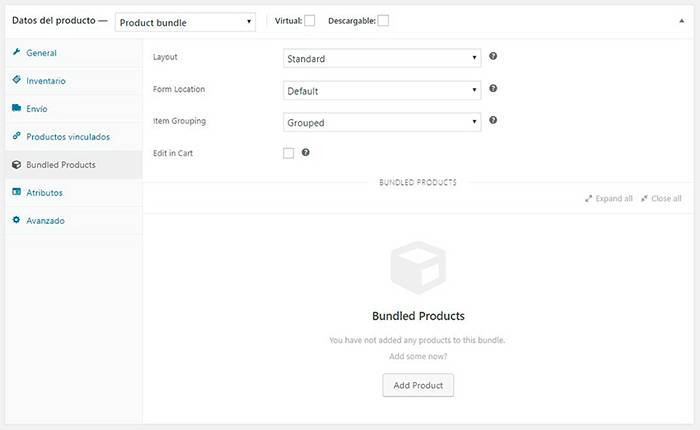Image resolution: width=700 pixels, height=430 pixels.
Task: Click the 'Virtual:' label text
Action: pyautogui.click(x=288, y=21)
